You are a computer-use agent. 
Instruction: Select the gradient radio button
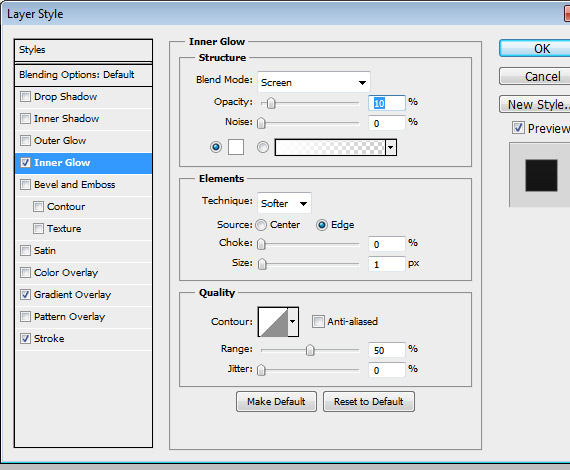[263, 147]
